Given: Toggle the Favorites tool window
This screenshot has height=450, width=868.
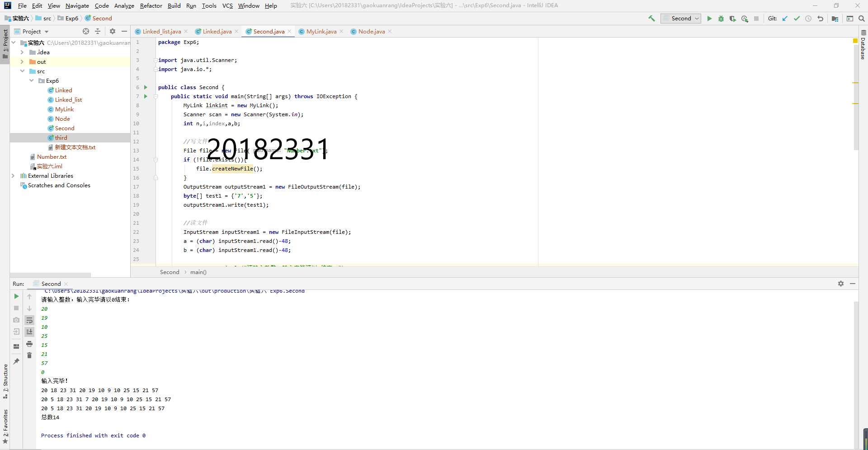Looking at the screenshot, I should tap(5, 426).
